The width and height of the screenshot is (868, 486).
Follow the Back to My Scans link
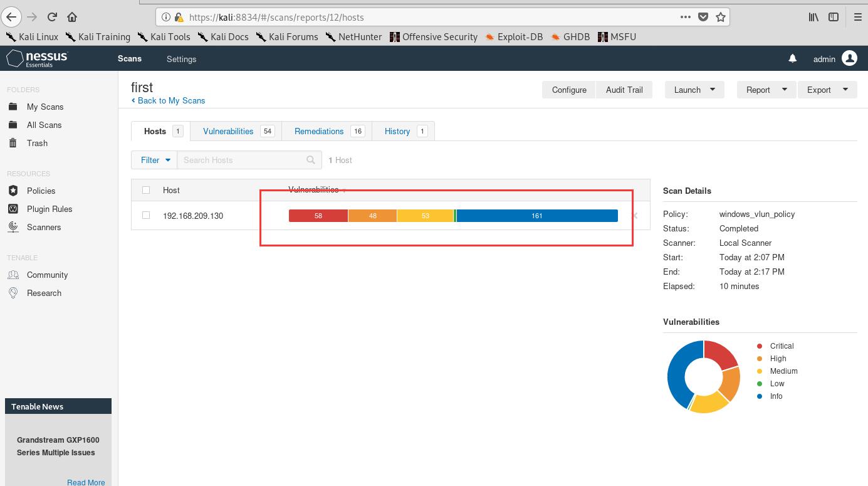point(168,100)
